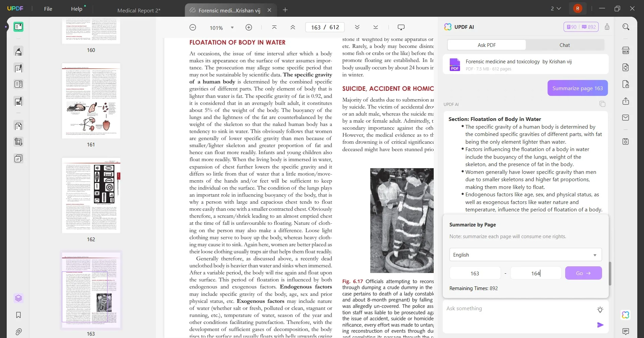Open the File menu
644x338 pixels.
pos(48,9)
